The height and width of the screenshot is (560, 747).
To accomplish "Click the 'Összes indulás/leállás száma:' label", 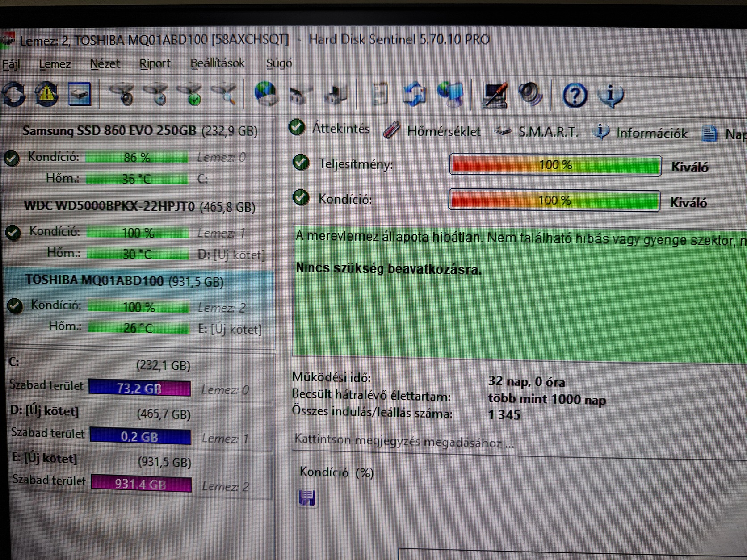I will (x=372, y=412).
